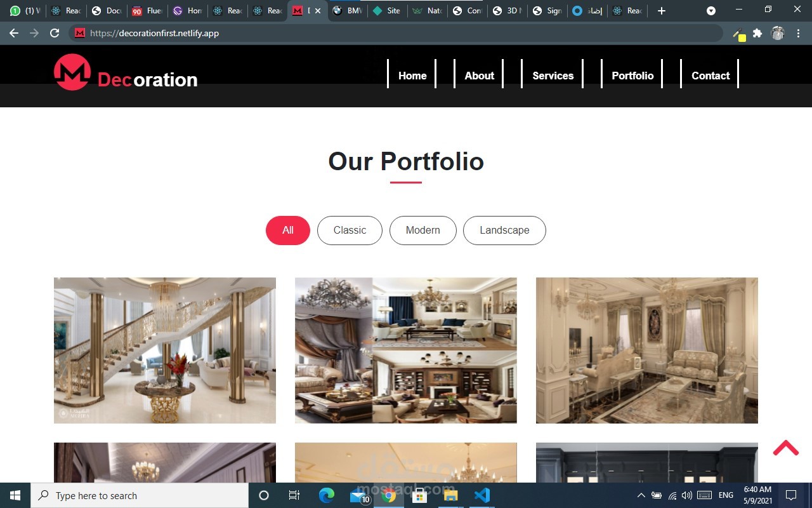This screenshot has width=812, height=508.
Task: Go back with the browser back arrow
Action: [x=14, y=33]
